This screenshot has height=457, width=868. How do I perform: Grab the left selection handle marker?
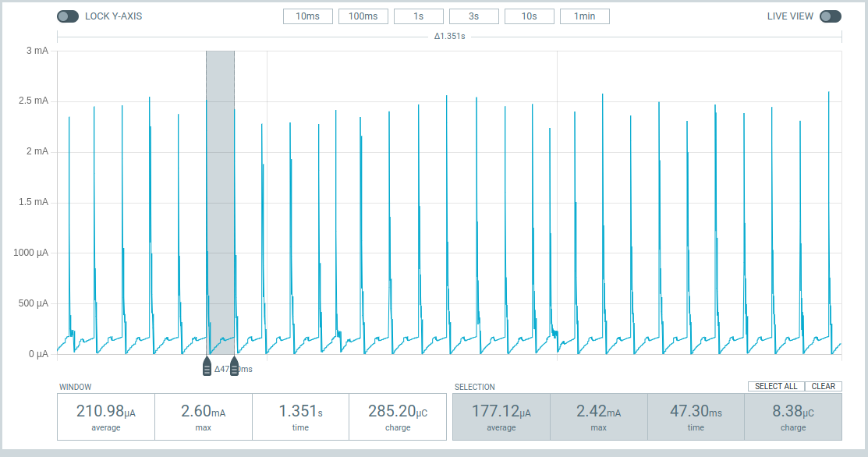[207, 367]
